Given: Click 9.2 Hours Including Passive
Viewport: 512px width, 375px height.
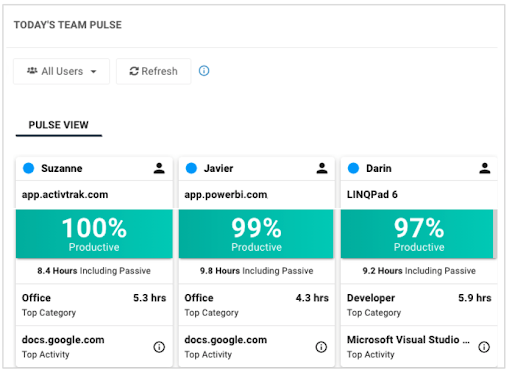Looking at the screenshot, I should [419, 271].
